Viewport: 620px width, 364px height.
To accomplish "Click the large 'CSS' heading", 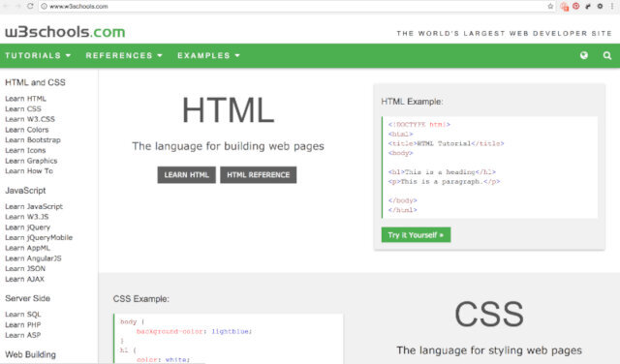I will 489,315.
